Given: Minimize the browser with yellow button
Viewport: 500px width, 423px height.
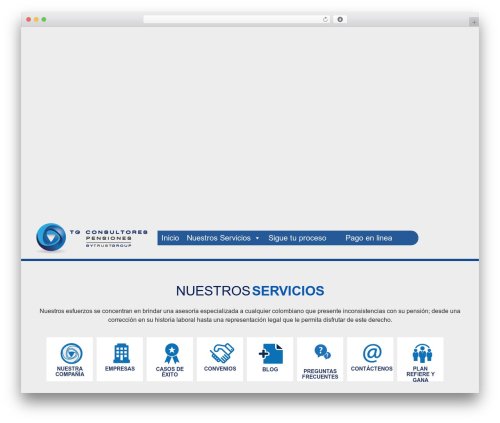Looking at the screenshot, I should coord(36,19).
